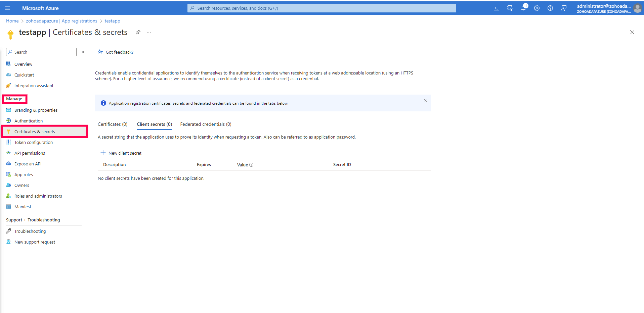
Task: Click the Expires column header
Action: click(x=204, y=165)
